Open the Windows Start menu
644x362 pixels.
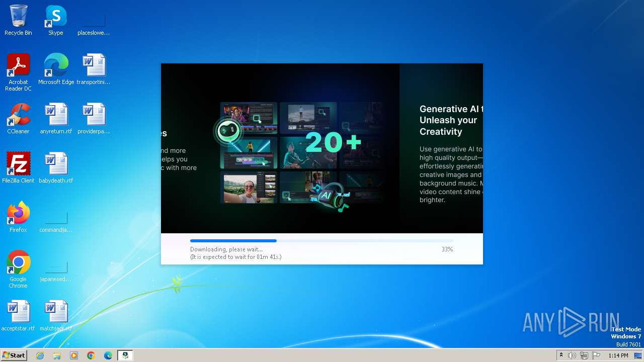(x=14, y=355)
